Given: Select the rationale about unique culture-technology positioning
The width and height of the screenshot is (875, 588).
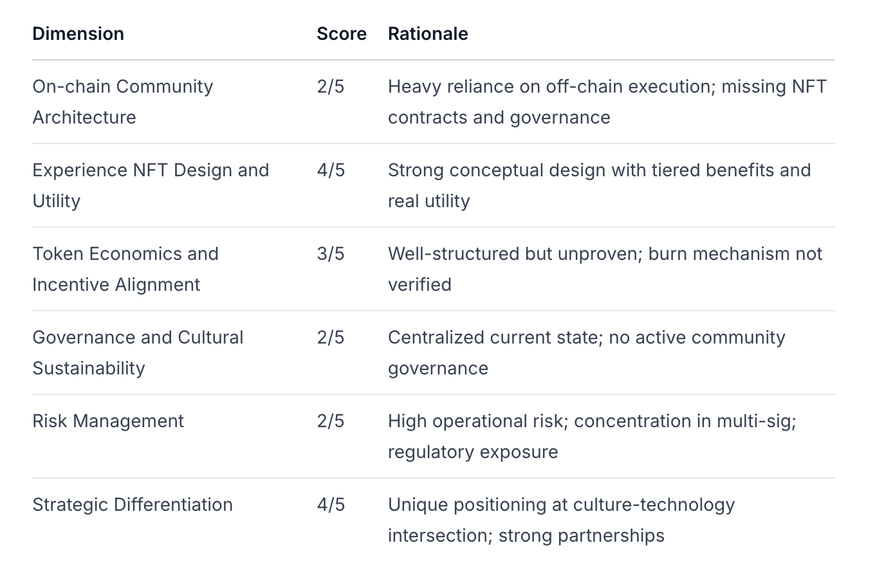Looking at the screenshot, I should 561,520.
